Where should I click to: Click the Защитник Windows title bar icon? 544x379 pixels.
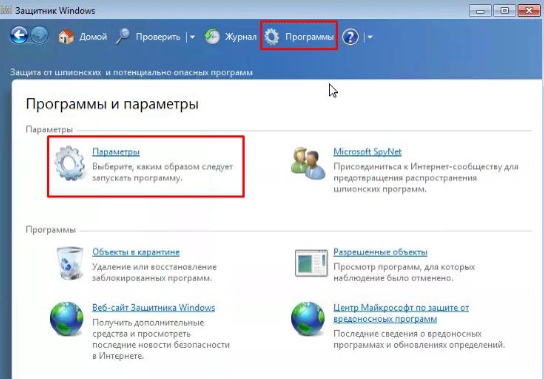pos(6,10)
